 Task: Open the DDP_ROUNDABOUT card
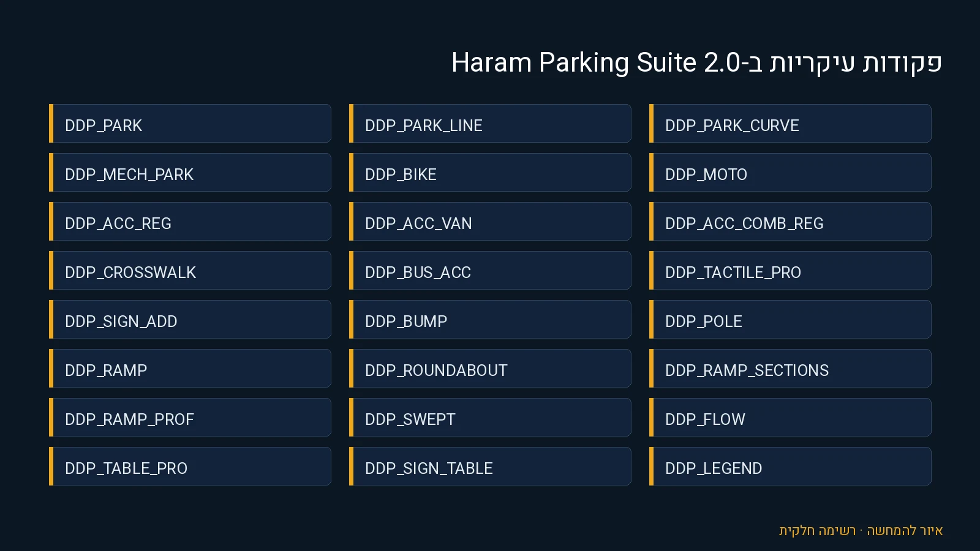pyautogui.click(x=490, y=369)
